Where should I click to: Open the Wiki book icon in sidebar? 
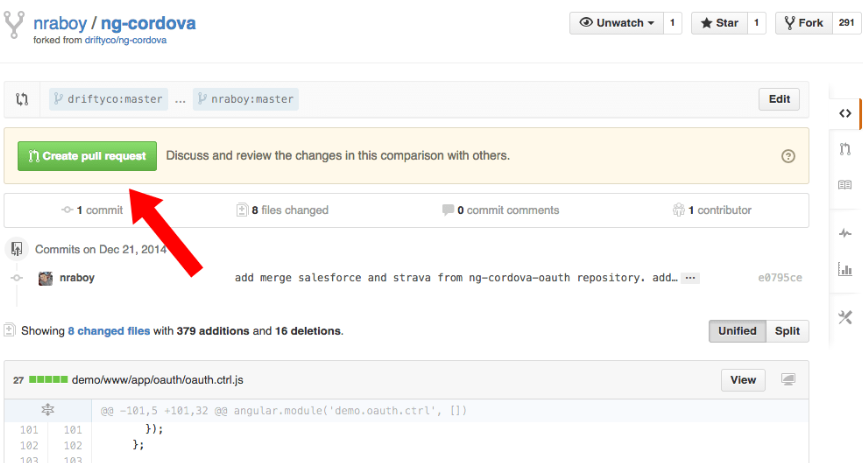pos(845,185)
